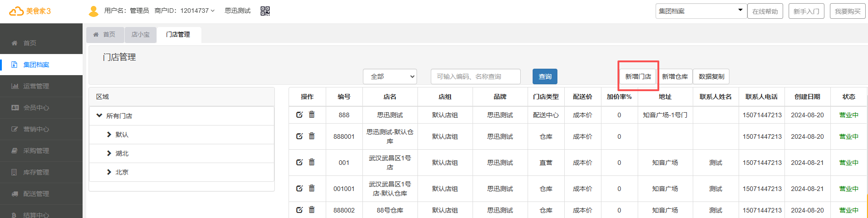The height and width of the screenshot is (218, 868).
Task: Click the user avatar icon in header
Action: point(94,11)
